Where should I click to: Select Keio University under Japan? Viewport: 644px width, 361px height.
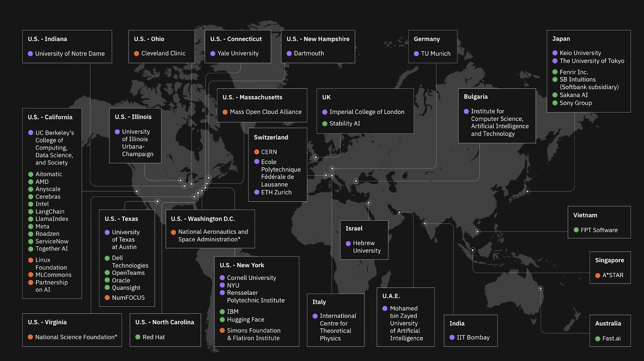coord(576,53)
